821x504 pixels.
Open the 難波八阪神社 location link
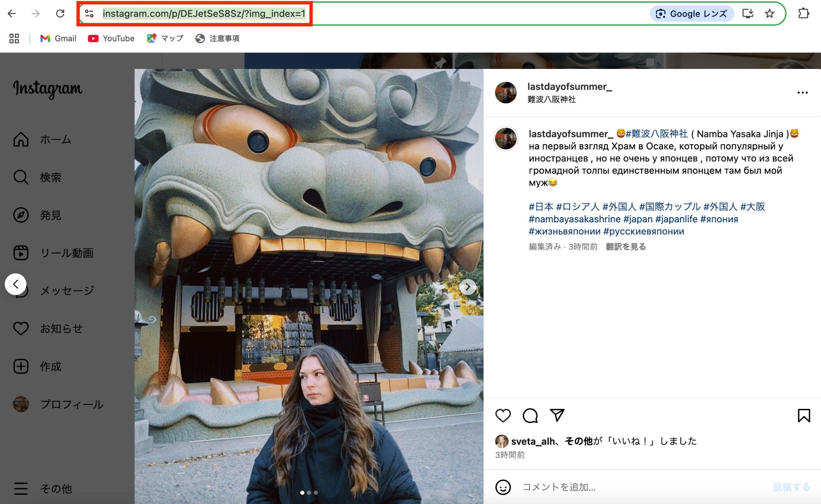[552, 99]
